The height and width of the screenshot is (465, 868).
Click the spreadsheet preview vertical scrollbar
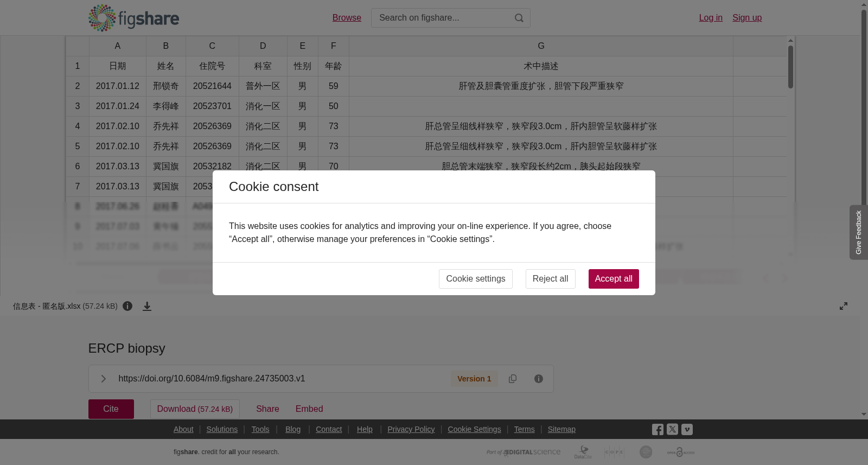click(791, 67)
